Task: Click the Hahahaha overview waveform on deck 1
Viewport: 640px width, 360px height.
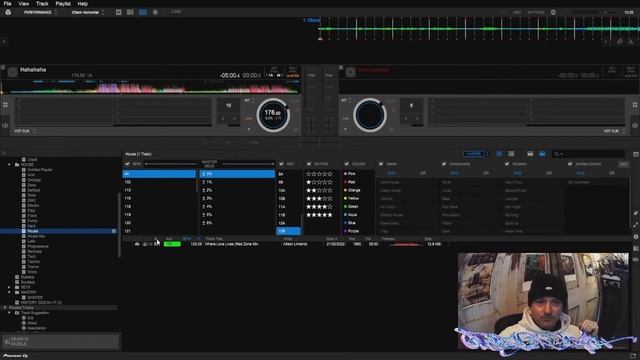Action: pyautogui.click(x=151, y=87)
